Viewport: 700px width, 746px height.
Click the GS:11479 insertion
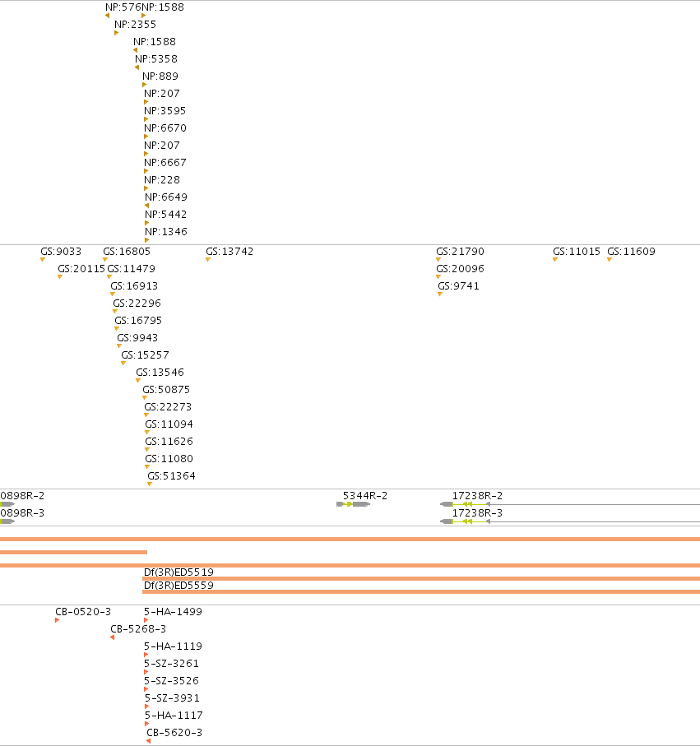pos(132,269)
